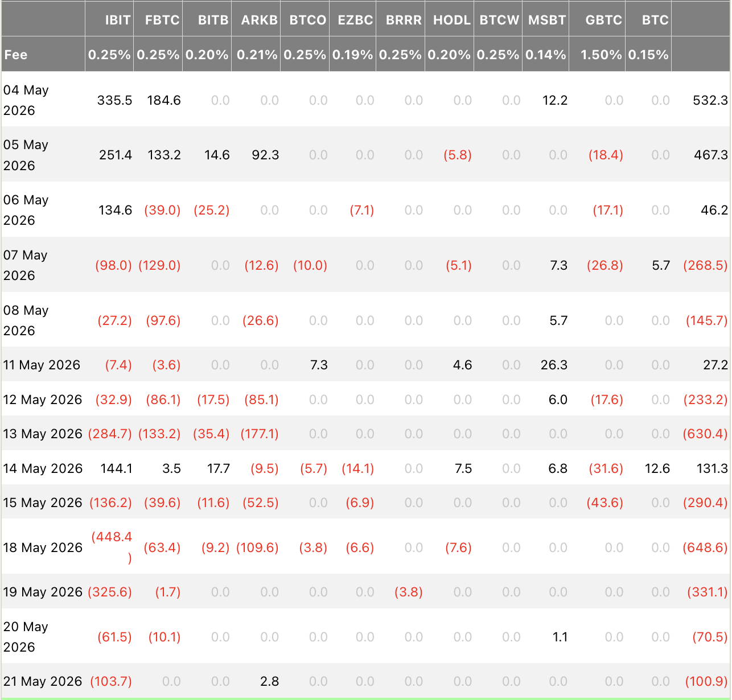Select the 19 May 2026 date cell
Viewport: 732px width, 700px height.
(x=43, y=592)
